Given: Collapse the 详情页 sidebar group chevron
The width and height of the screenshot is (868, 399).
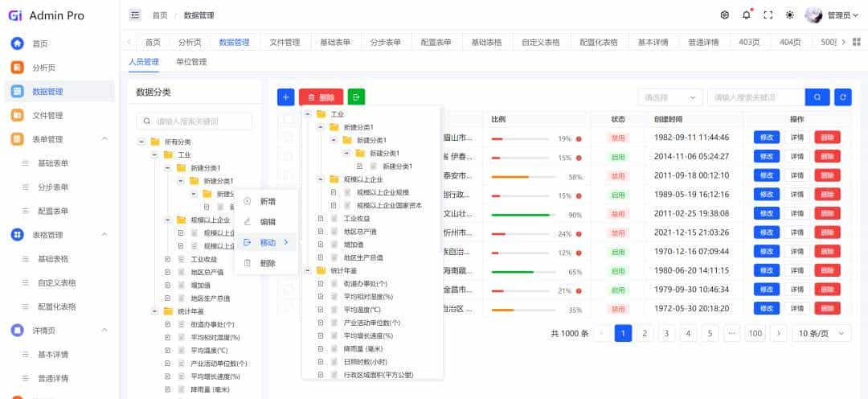Looking at the screenshot, I should click(x=104, y=331).
